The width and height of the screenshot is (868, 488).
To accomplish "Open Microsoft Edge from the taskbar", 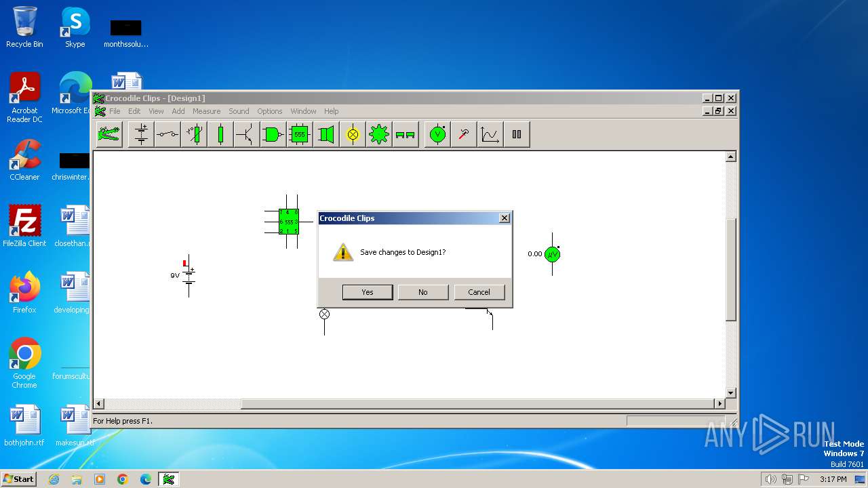I will (146, 479).
